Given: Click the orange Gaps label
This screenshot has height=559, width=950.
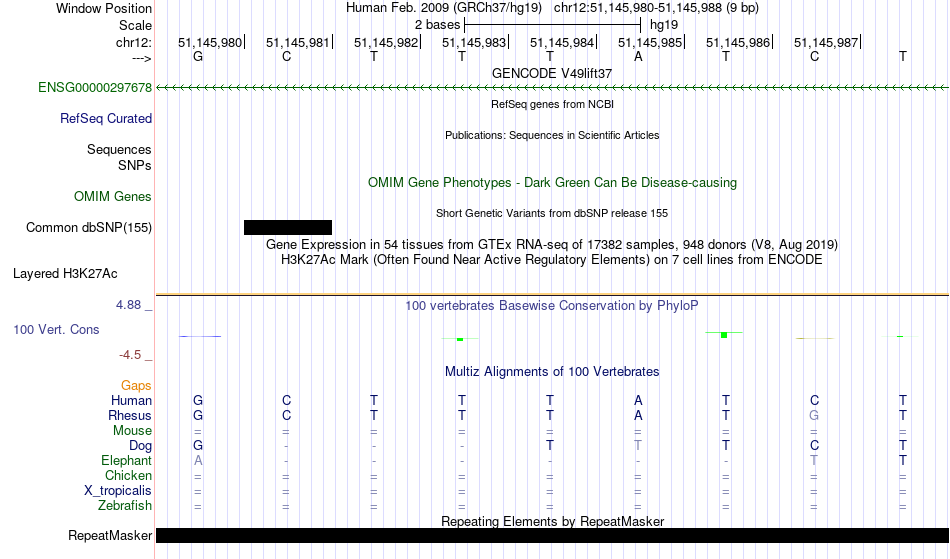Looking at the screenshot, I should tap(136, 385).
